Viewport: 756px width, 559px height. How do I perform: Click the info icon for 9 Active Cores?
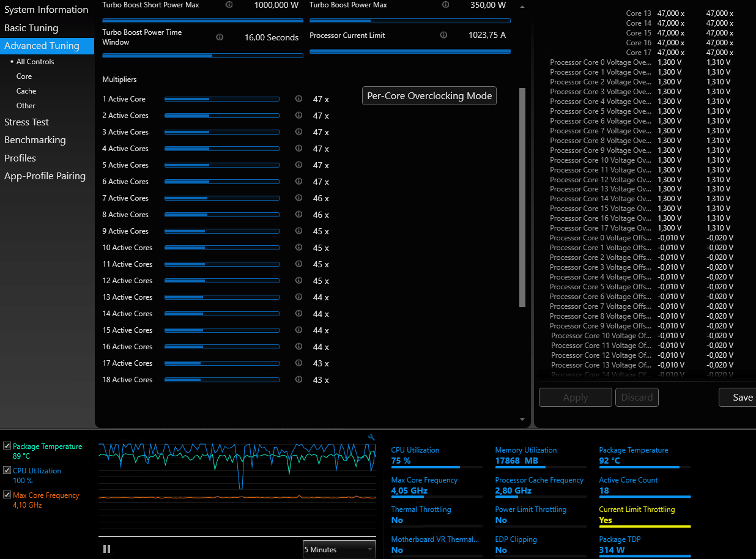298,231
